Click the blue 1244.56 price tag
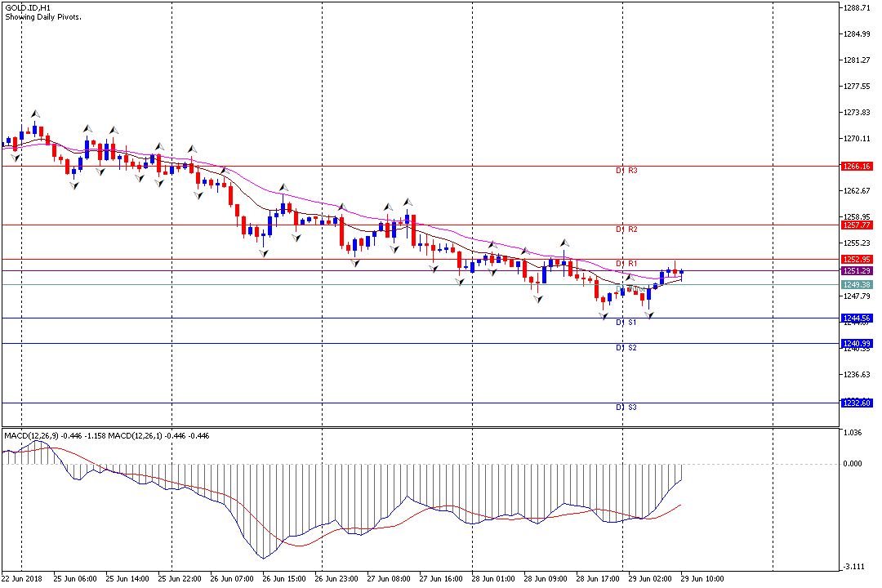This screenshot has height=588, width=882. click(857, 318)
